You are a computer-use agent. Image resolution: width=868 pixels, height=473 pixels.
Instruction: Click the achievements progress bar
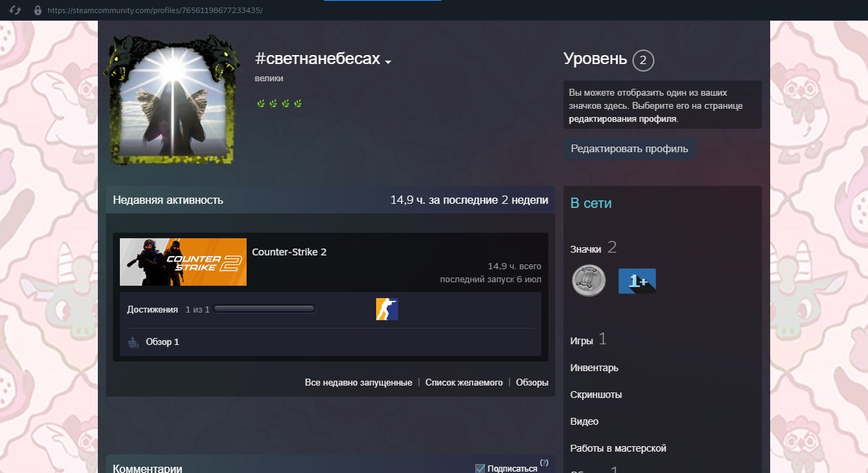(x=265, y=309)
